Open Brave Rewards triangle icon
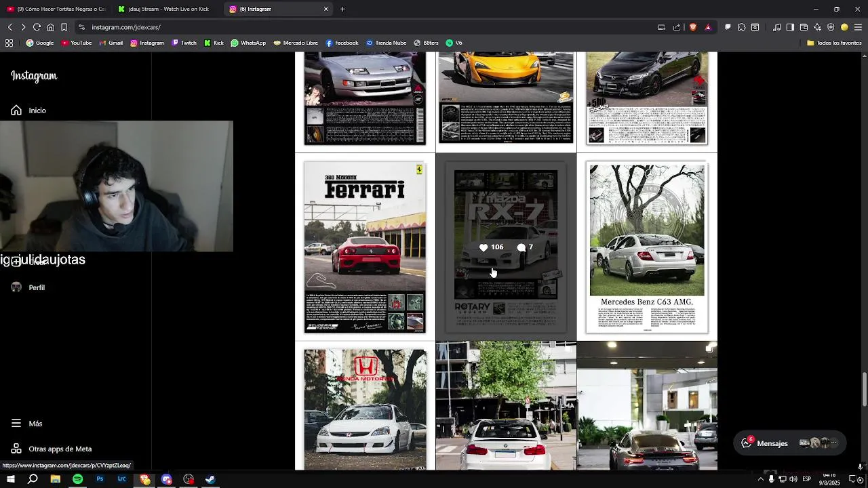Viewport: 868px width, 488px height. (708, 27)
